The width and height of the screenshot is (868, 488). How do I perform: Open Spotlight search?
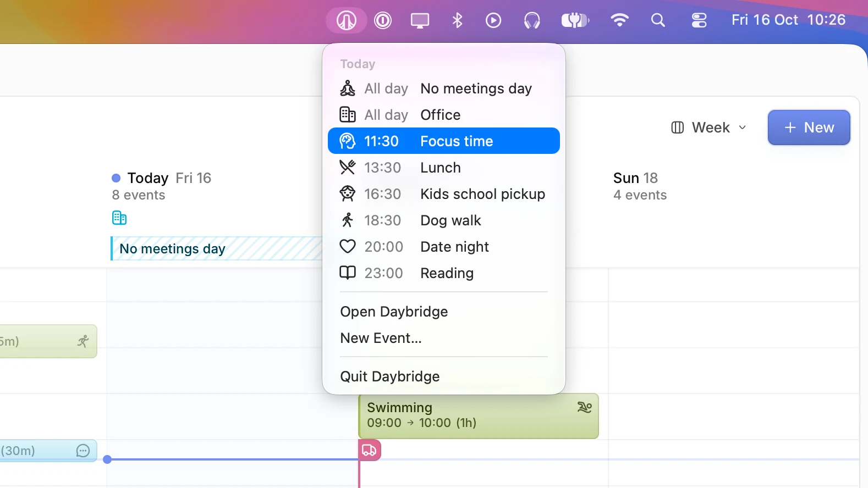click(x=658, y=21)
